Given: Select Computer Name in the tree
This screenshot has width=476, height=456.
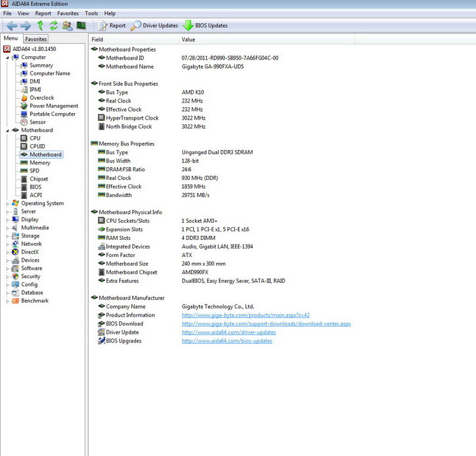Looking at the screenshot, I should point(50,73).
